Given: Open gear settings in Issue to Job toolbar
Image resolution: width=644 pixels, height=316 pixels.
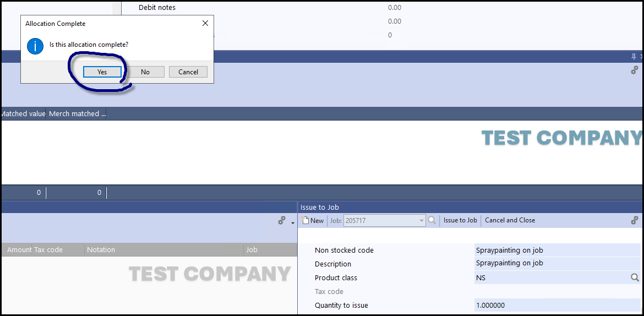Looking at the screenshot, I should click(x=635, y=220).
